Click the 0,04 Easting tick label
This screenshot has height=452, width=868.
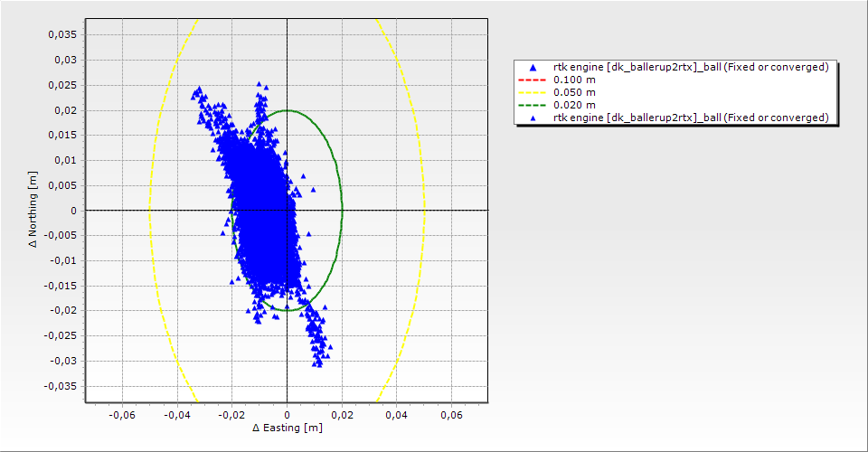pyautogui.click(x=396, y=415)
